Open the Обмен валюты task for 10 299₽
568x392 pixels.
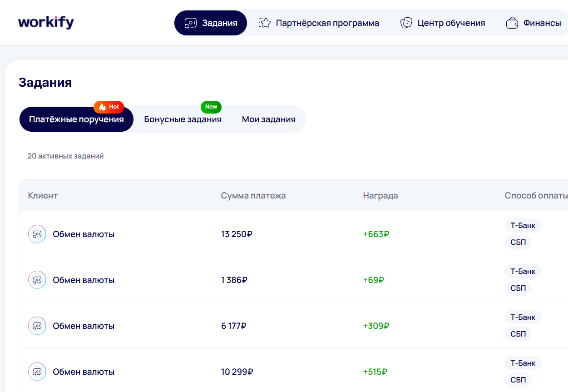click(x=84, y=372)
